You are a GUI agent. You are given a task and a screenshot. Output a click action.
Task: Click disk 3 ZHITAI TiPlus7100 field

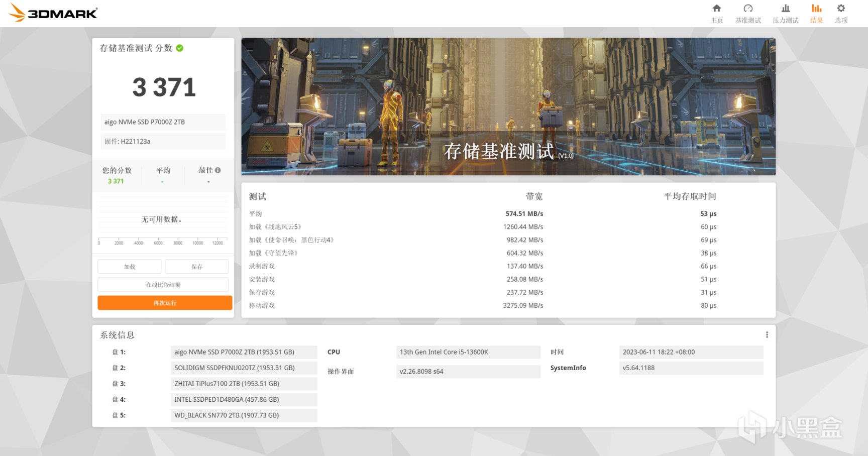[x=244, y=384]
